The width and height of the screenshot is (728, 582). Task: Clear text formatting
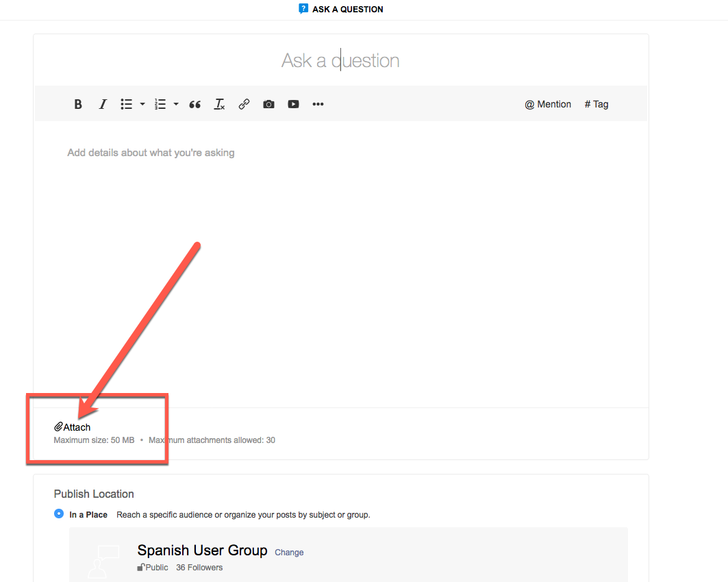coord(219,105)
